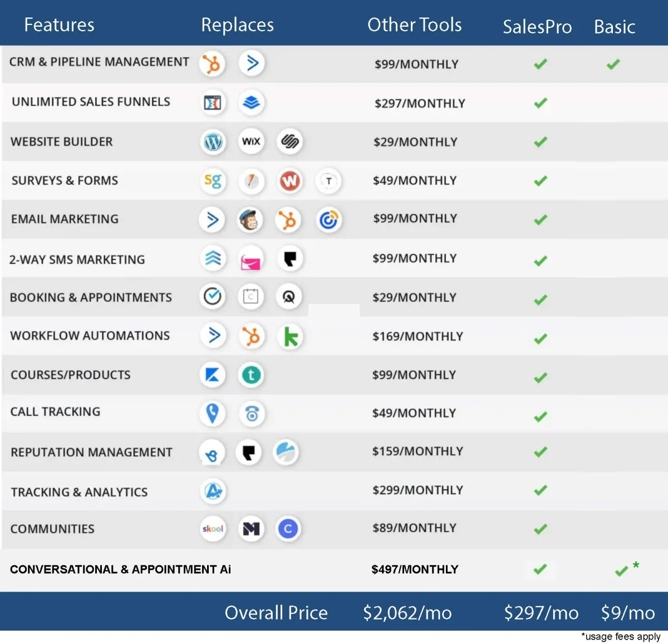Click 'EMAIL MARKETING' feature label
Screen dimensions: 668x644
coord(65,219)
